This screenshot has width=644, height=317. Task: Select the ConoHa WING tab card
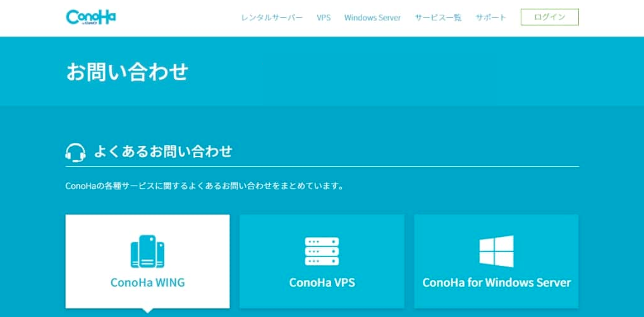point(147,261)
